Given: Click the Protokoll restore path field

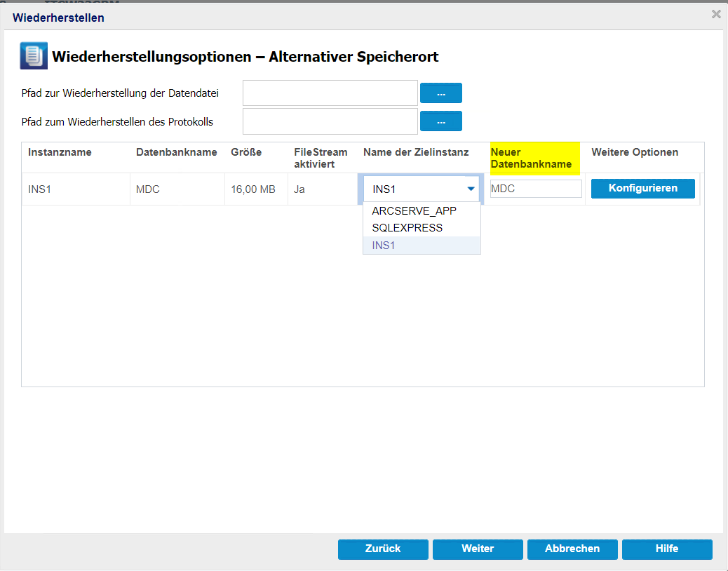Looking at the screenshot, I should [x=330, y=121].
